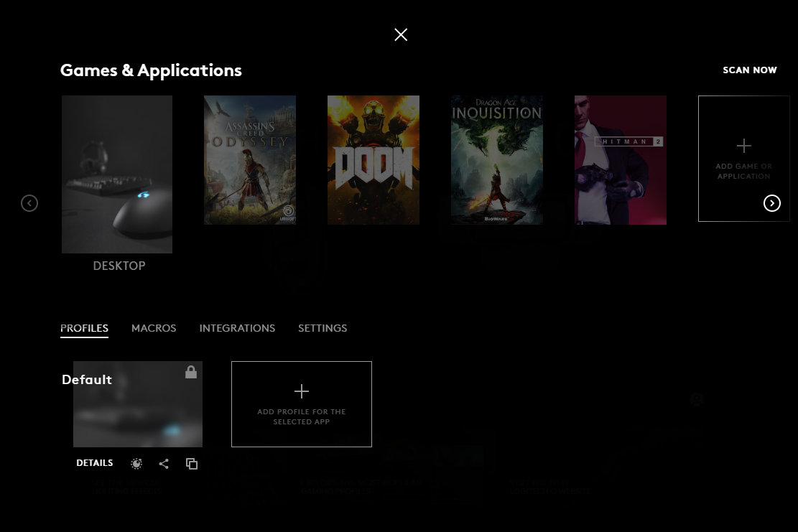798x532 pixels.
Task: Click SCAN NOW to scan for games
Action: pyautogui.click(x=750, y=70)
